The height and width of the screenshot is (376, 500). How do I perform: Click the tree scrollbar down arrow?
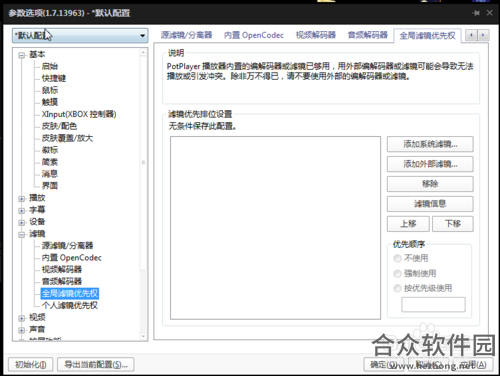143,336
